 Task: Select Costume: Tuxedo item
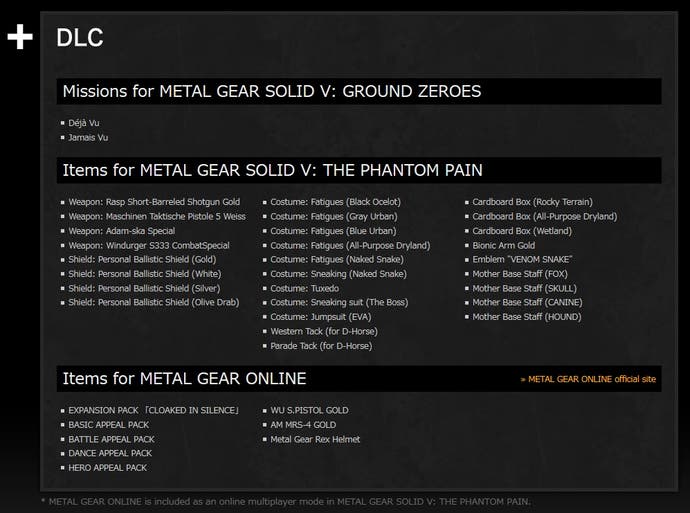(305, 288)
